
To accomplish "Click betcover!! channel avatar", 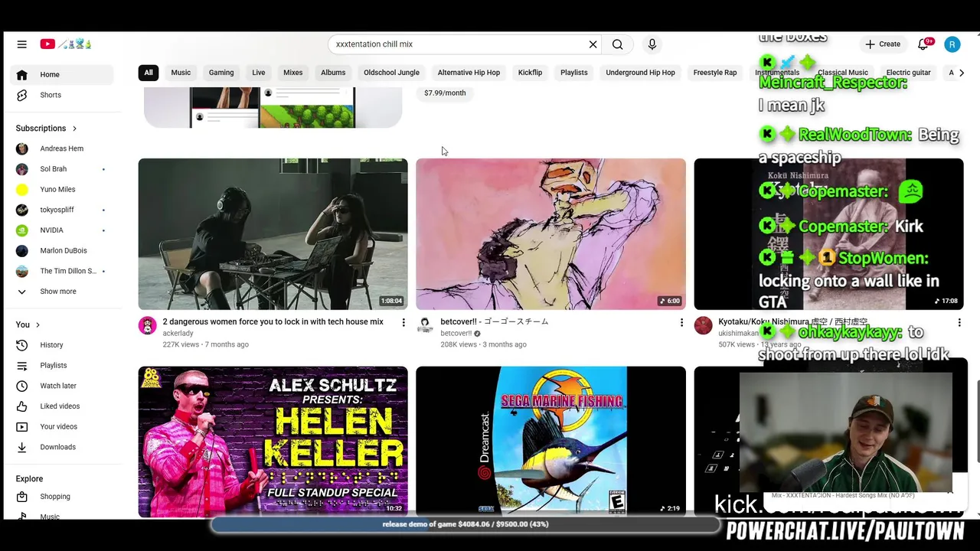I will [x=426, y=326].
